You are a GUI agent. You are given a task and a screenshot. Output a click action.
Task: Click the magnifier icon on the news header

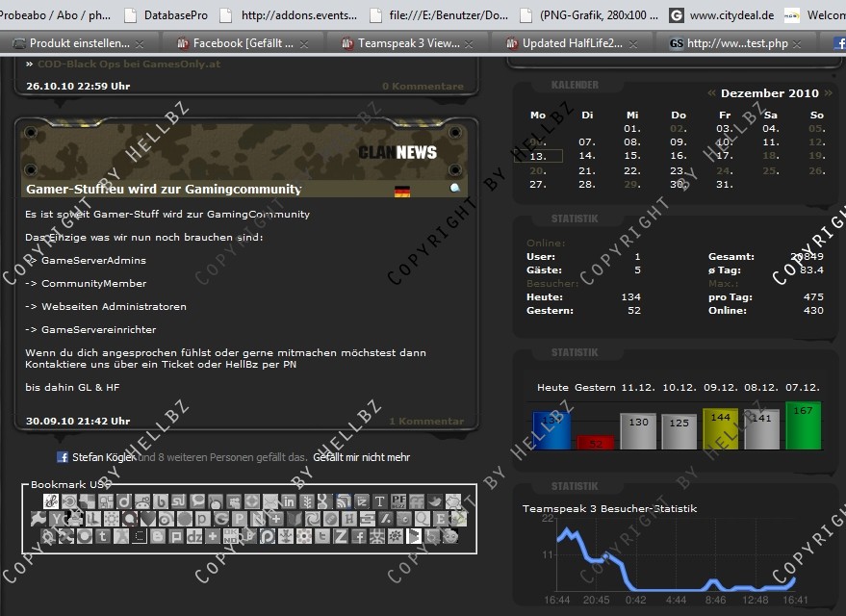point(455,188)
